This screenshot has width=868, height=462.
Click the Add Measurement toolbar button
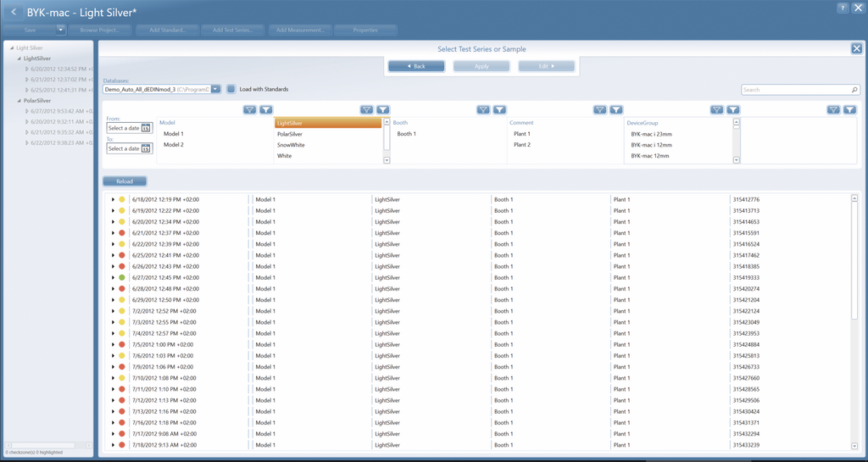[x=300, y=30]
